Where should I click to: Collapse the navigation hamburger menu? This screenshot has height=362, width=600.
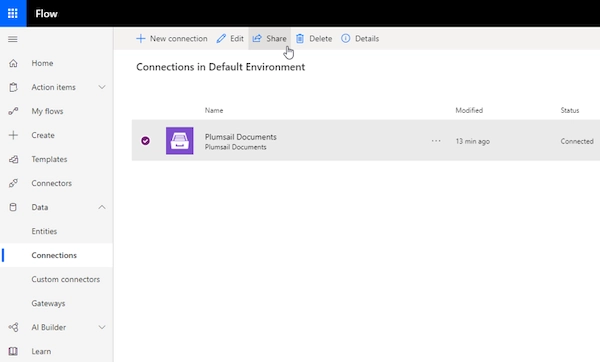(x=13, y=39)
